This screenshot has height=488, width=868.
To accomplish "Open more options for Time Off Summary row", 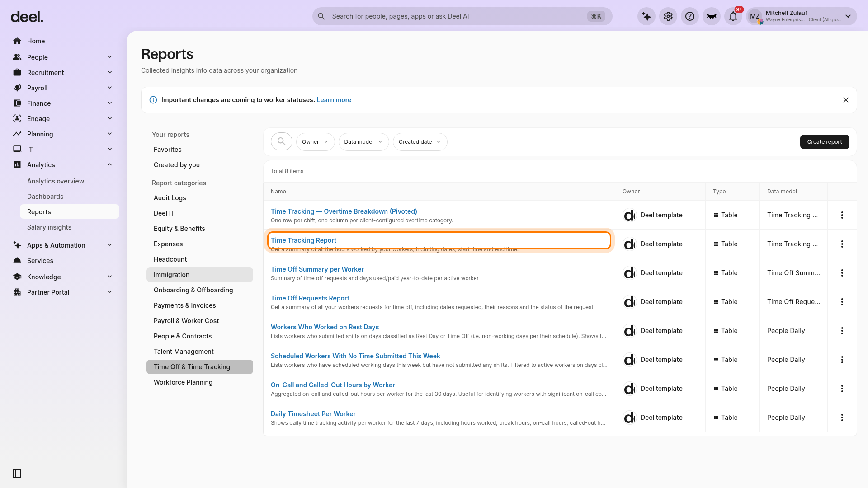I will coord(842,273).
